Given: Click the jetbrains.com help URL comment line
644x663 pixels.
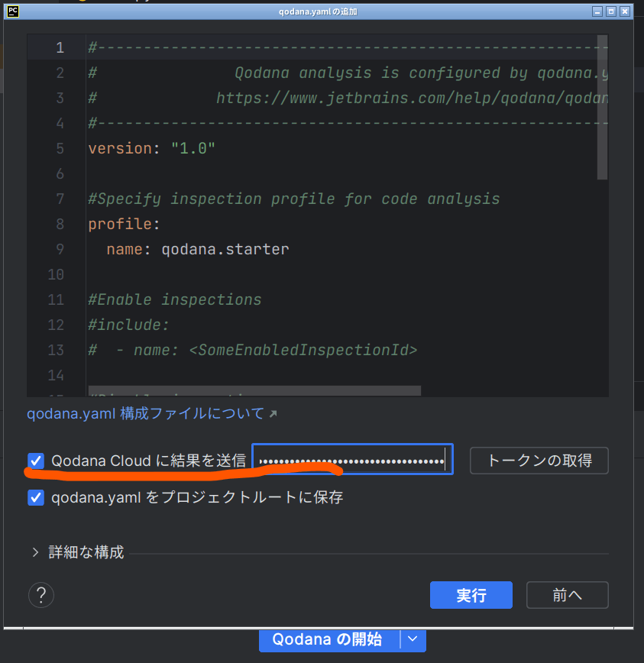Looking at the screenshot, I should 348,98.
